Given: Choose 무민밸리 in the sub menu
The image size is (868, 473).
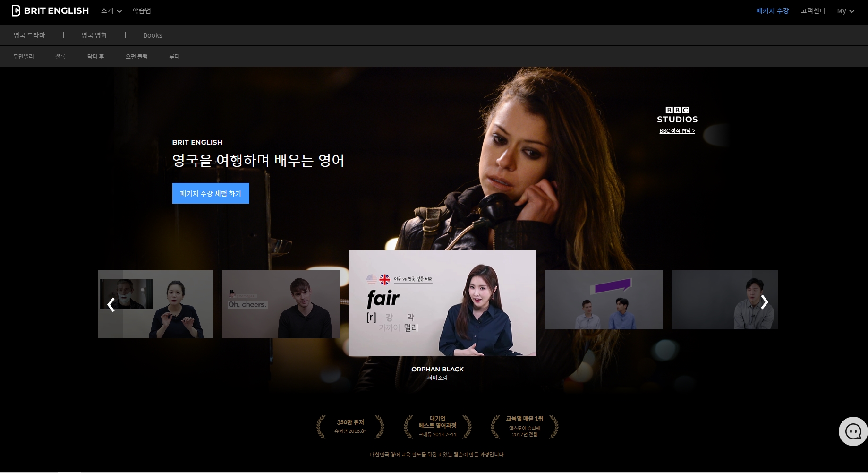Looking at the screenshot, I should click(x=24, y=56).
